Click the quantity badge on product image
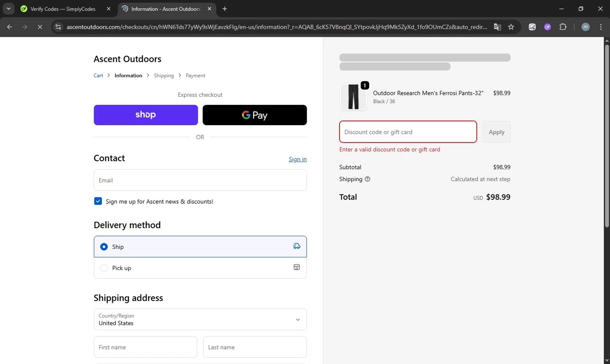610x364 pixels. pyautogui.click(x=365, y=85)
